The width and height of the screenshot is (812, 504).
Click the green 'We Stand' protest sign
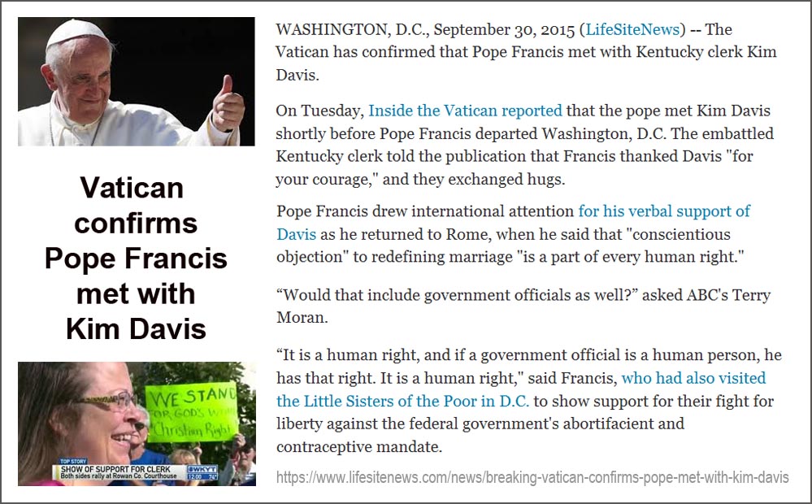[190, 412]
